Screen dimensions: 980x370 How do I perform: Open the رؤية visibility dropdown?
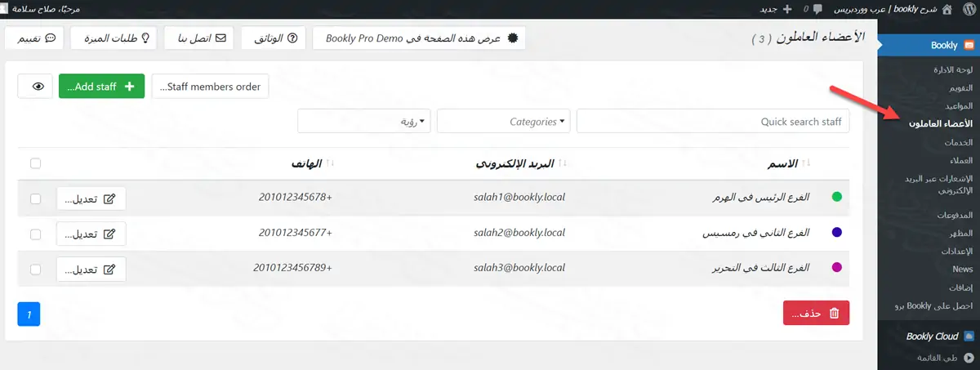coord(363,121)
